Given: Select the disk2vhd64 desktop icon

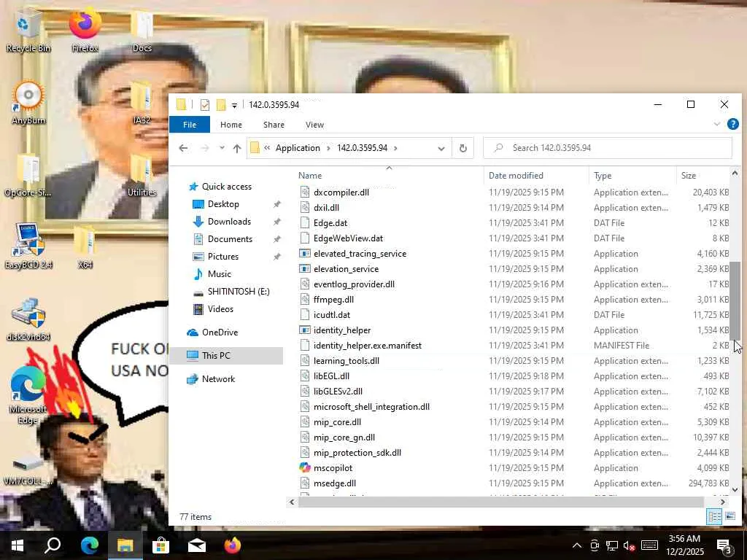Looking at the screenshot, I should point(28,319).
